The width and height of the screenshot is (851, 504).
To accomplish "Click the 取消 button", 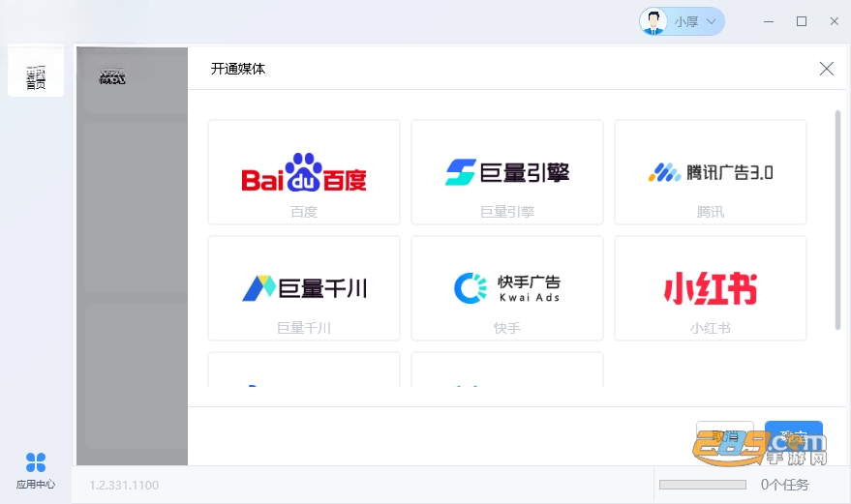I will click(724, 435).
